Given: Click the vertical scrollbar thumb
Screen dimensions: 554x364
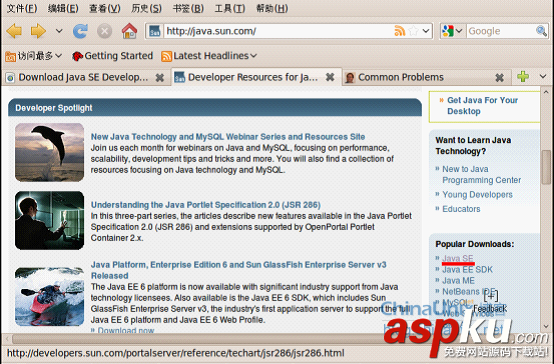Looking at the screenshot, I should 546,167.
